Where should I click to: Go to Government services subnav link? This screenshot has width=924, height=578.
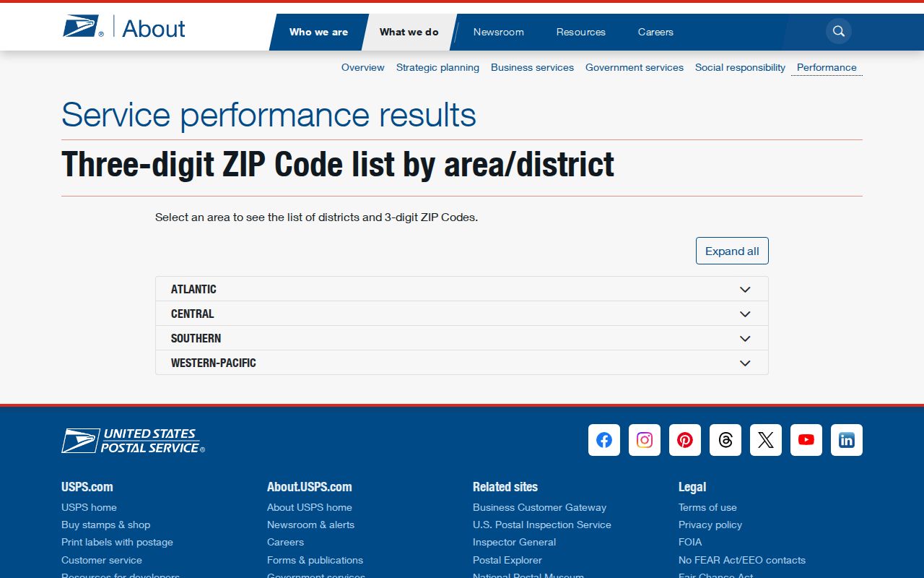point(635,67)
